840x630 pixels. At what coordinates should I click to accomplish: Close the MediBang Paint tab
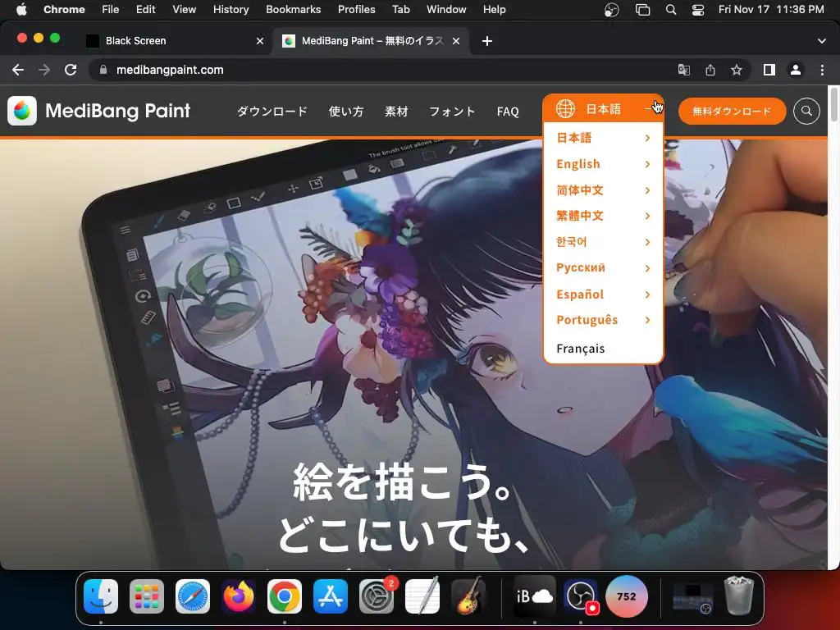tap(456, 41)
